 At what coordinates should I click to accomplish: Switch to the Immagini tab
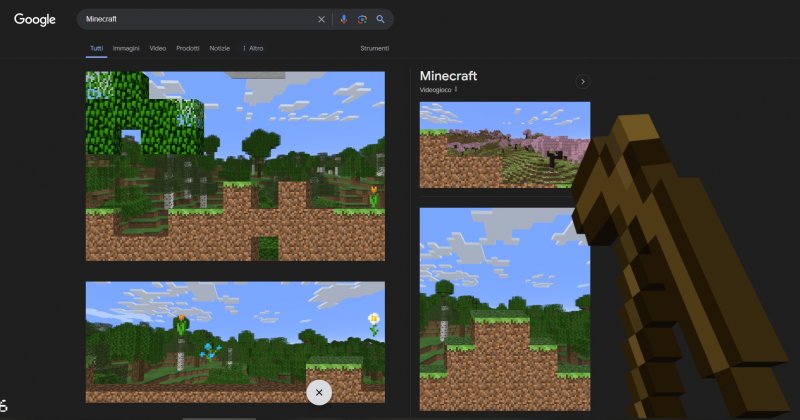(126, 48)
